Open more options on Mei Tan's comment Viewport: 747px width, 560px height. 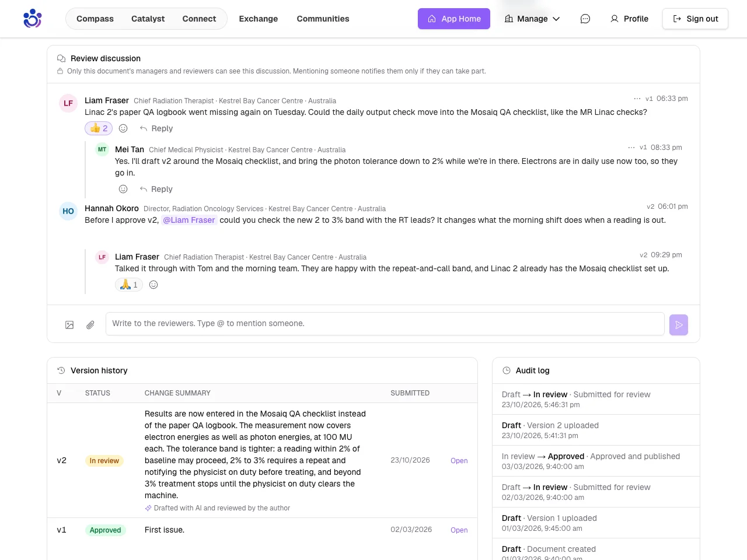click(631, 148)
